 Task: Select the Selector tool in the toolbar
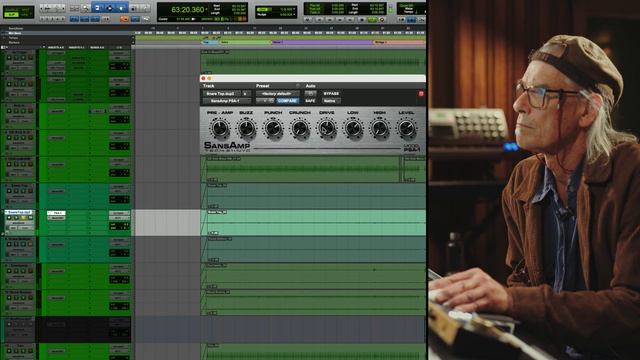tap(109, 8)
